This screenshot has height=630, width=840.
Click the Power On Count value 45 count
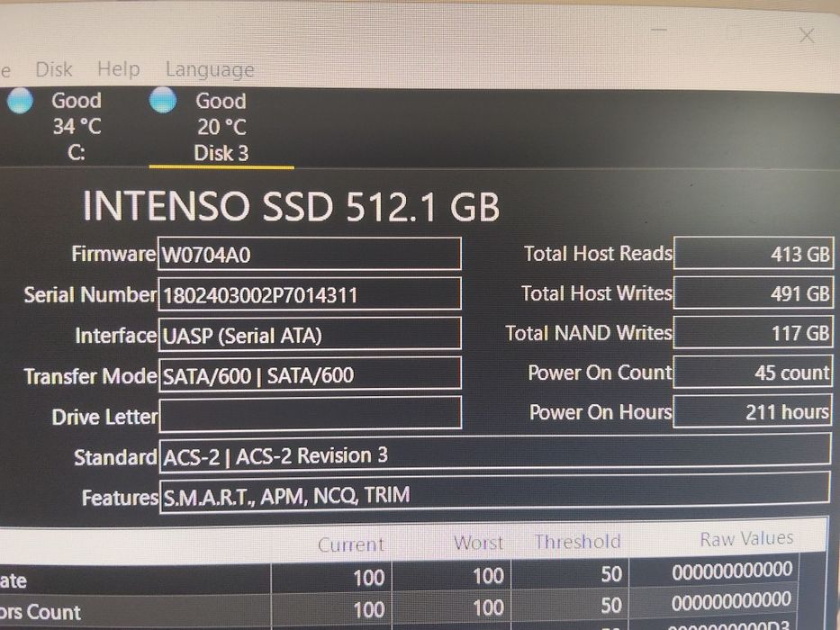tap(753, 372)
